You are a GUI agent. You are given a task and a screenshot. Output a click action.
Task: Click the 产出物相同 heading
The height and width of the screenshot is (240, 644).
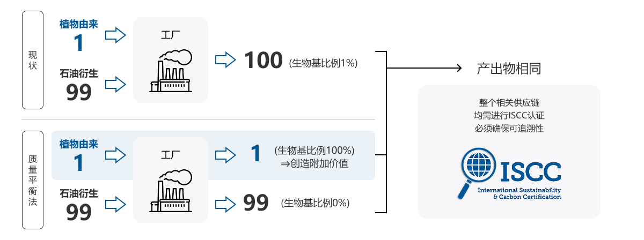click(509, 69)
